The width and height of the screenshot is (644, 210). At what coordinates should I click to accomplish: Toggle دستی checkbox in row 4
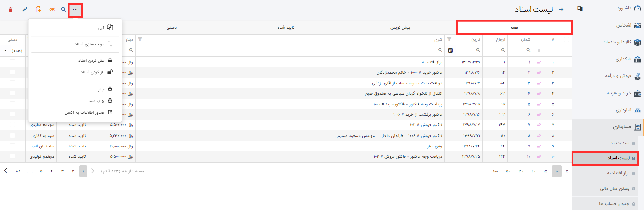pyautogui.click(x=12, y=93)
